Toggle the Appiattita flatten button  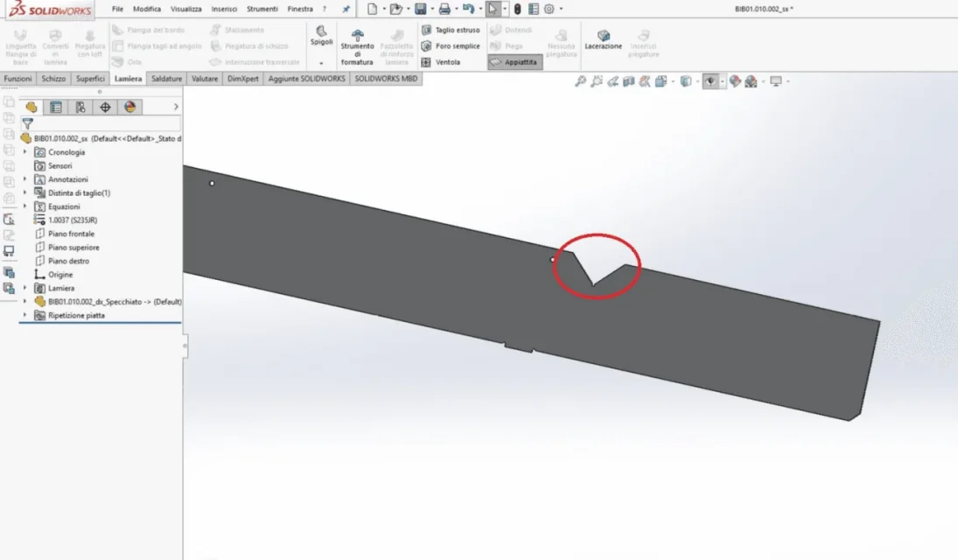point(514,62)
